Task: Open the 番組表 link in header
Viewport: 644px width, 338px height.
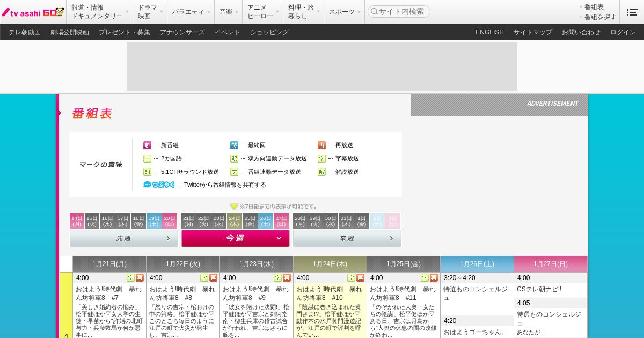Action: (x=594, y=7)
